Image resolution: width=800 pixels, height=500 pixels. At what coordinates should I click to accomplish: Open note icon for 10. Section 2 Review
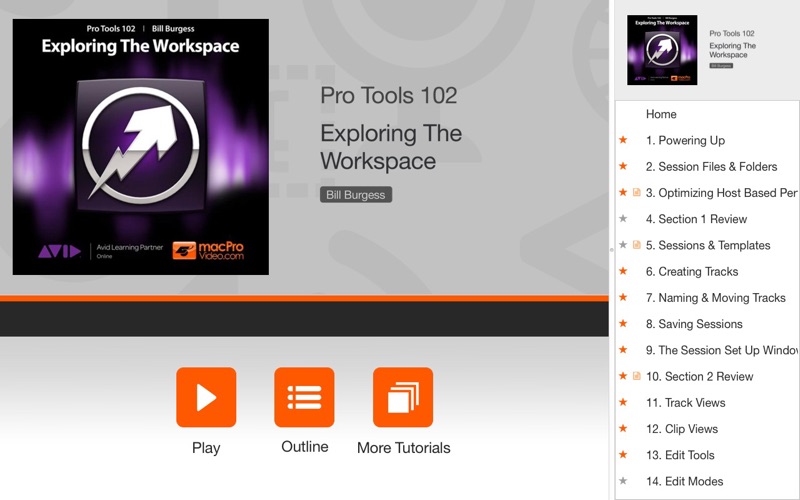click(x=636, y=376)
